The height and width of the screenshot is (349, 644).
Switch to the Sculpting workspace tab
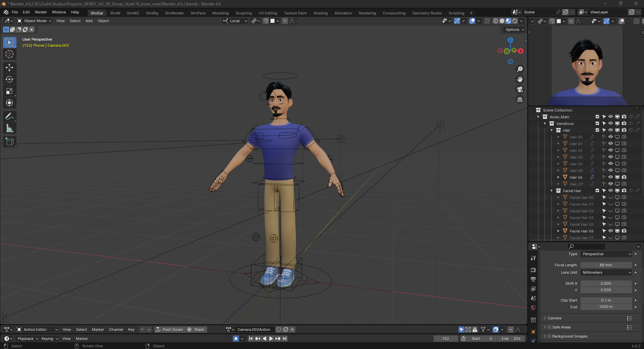click(x=244, y=13)
